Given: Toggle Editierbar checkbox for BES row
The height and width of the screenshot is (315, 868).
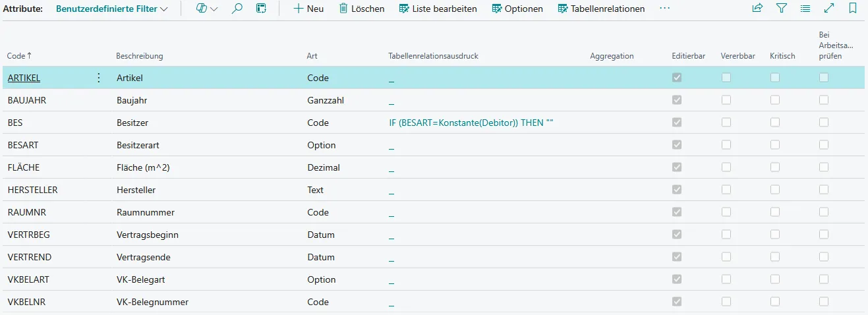Looking at the screenshot, I should pos(677,123).
